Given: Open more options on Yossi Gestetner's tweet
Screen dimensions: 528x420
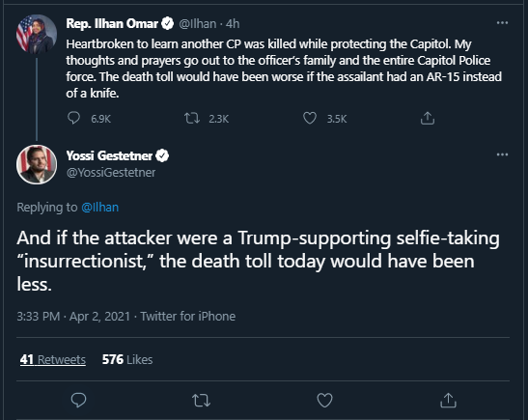Looking at the screenshot, I should 502,154.
